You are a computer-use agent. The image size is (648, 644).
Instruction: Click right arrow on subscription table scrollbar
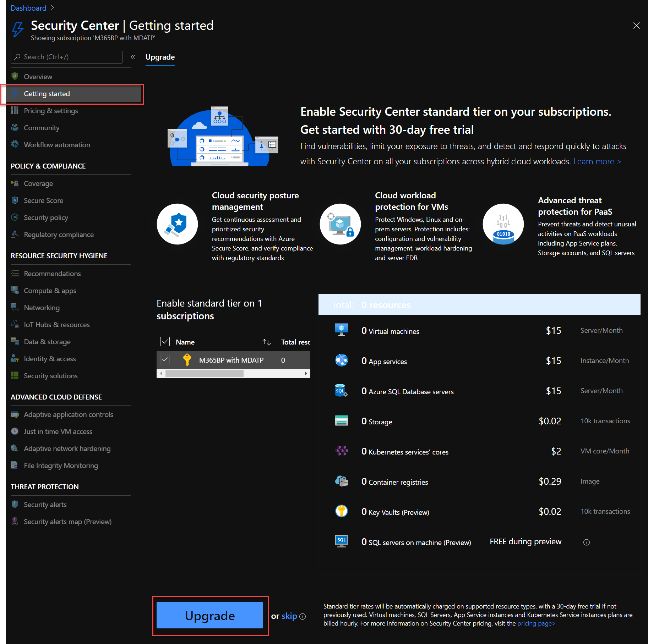coord(306,373)
